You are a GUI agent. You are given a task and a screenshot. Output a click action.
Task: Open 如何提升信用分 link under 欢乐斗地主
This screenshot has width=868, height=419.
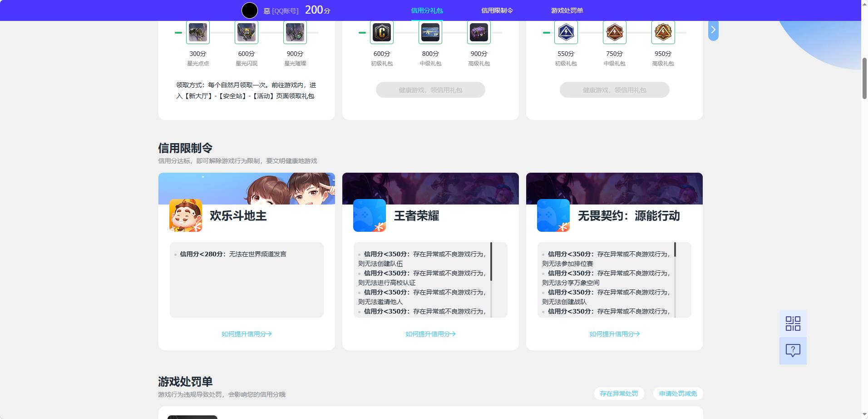tap(247, 334)
